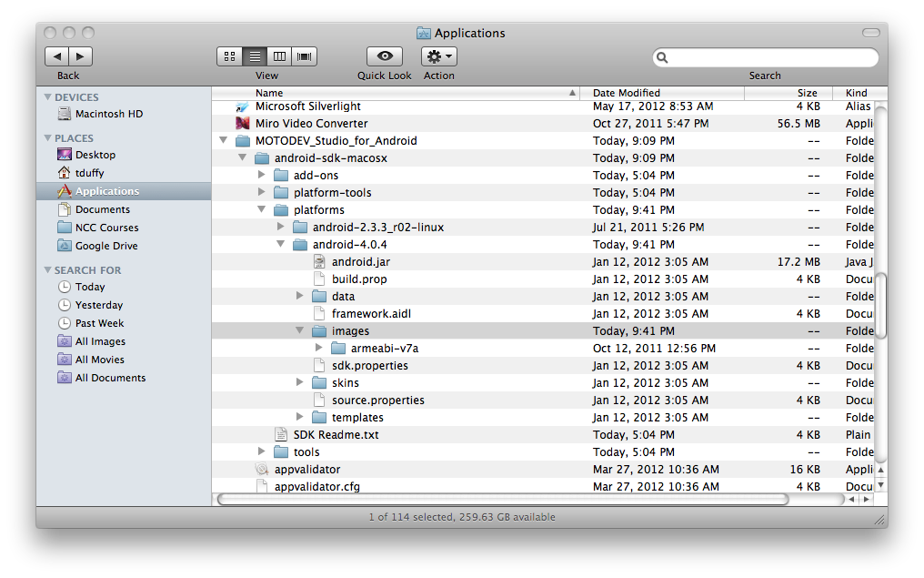This screenshot has height=578, width=924.
Task: Open Google Drive in the sidebar
Action: tap(97, 246)
